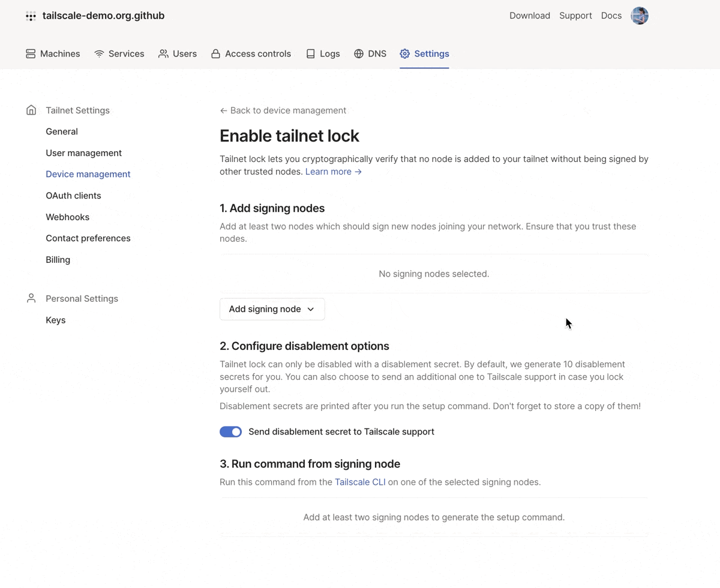Click the Services wifi icon
Viewport: 720px width, 588px height.
(99, 54)
